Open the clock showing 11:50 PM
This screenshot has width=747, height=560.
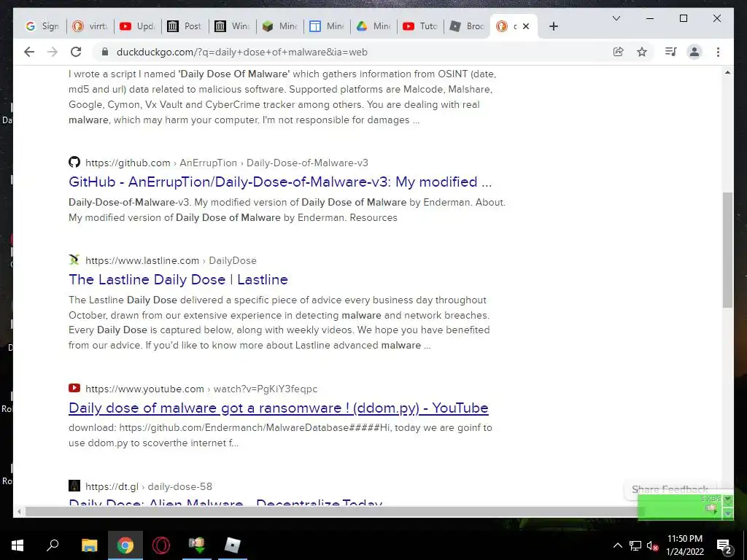[685, 545]
